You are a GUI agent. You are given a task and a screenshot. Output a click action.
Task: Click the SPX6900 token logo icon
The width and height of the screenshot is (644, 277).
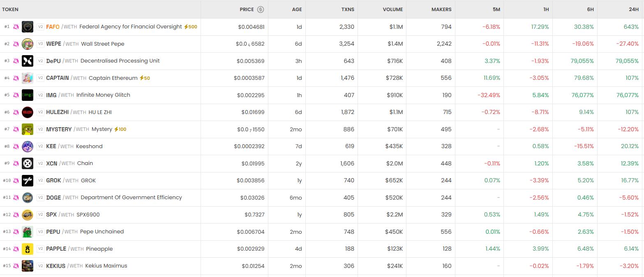28,214
